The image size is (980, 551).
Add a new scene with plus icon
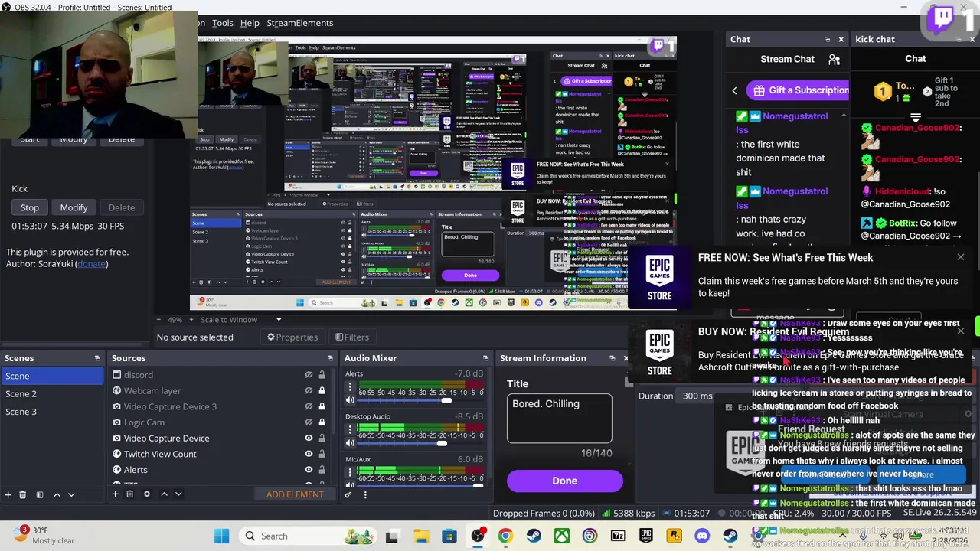[8, 494]
